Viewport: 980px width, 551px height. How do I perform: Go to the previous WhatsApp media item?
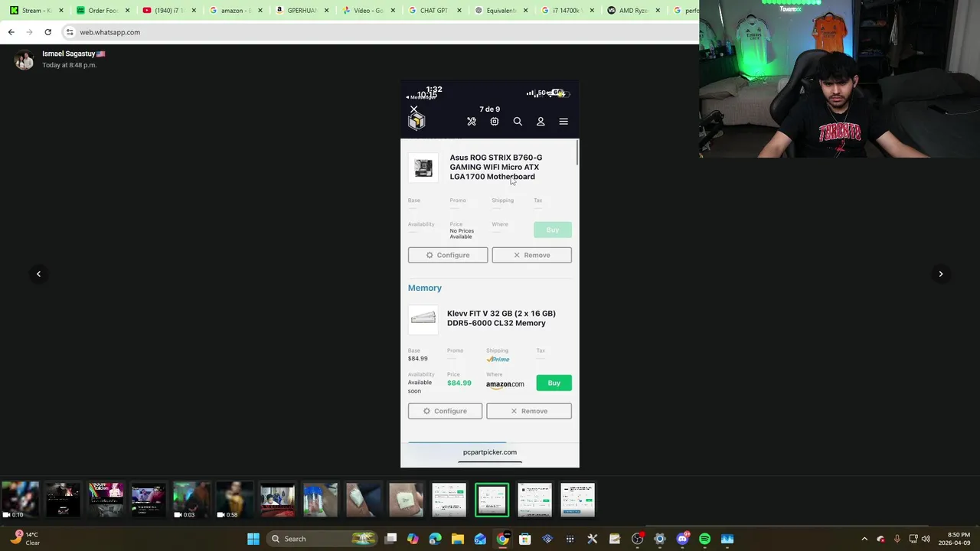(x=38, y=274)
